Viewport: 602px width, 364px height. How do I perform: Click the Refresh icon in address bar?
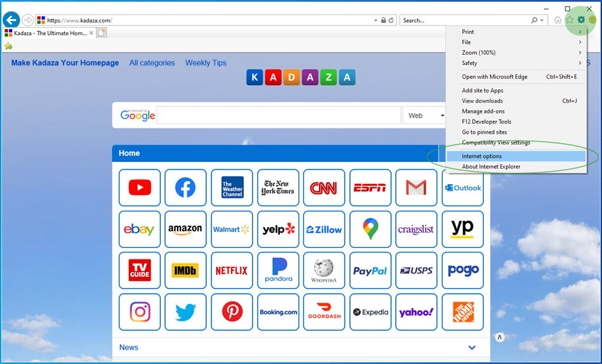click(391, 20)
